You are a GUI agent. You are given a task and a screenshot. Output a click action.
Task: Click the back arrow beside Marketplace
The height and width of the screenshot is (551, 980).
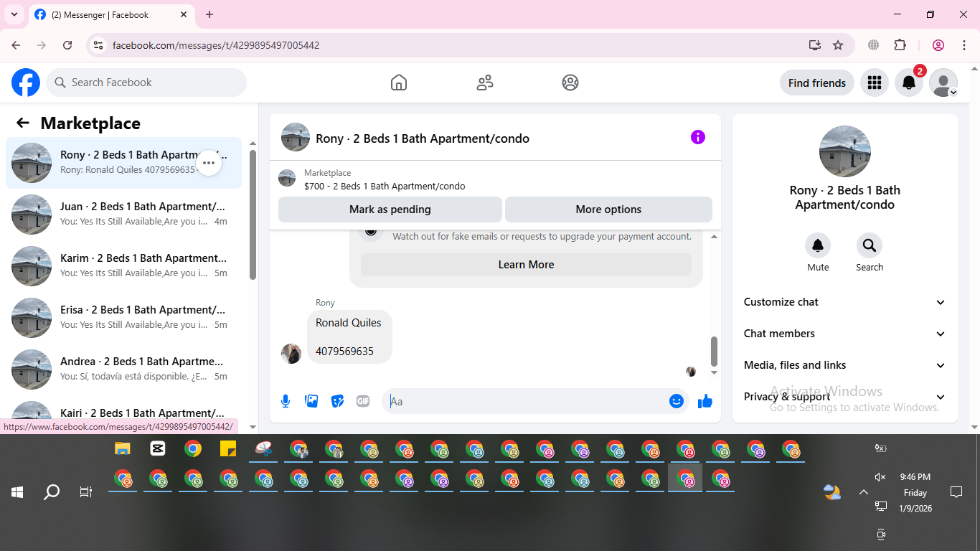[x=23, y=123]
